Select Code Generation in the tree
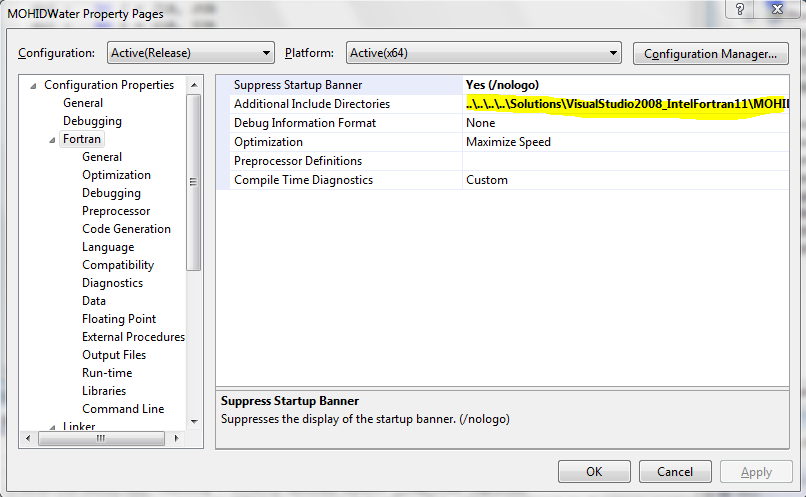Screen dimensions: 806x497 point(126,229)
